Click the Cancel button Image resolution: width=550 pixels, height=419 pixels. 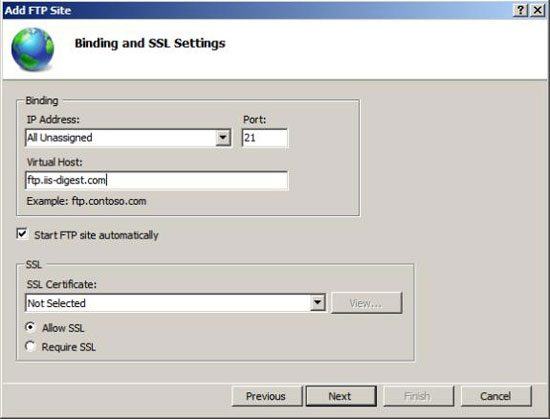point(496,396)
